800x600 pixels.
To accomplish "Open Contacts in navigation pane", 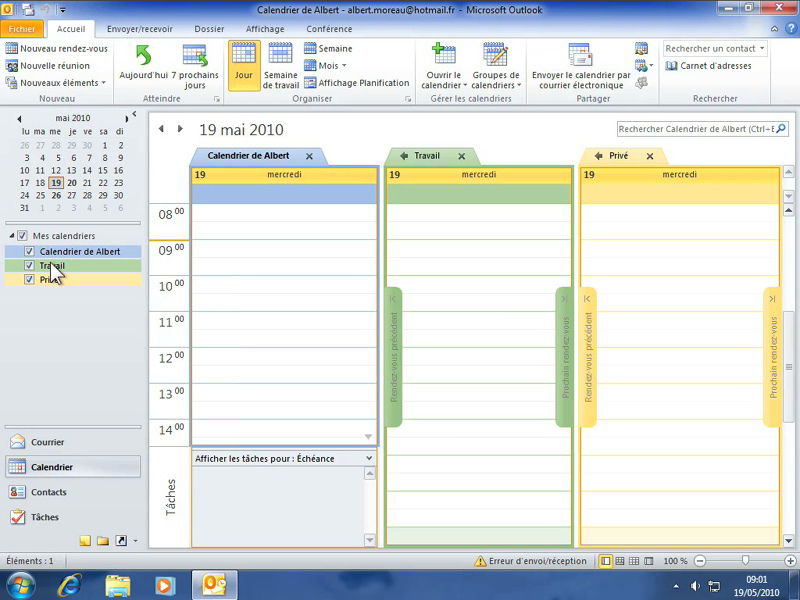I will [72, 492].
